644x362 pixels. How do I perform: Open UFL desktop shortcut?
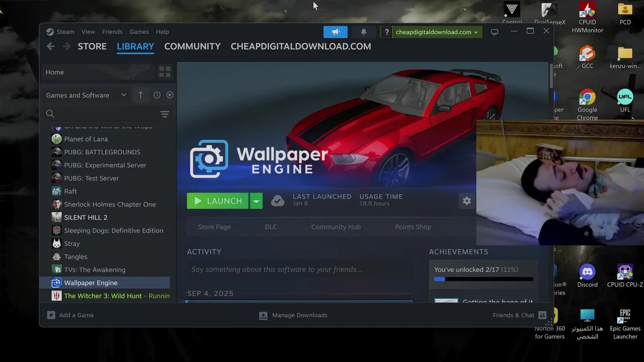(x=625, y=101)
